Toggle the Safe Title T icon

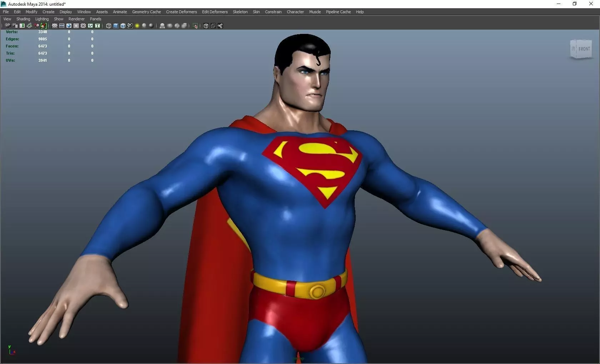(x=97, y=26)
